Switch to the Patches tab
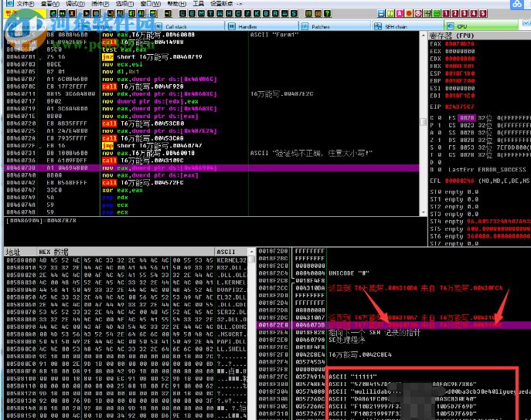Screen dimensions: 531x420 pyautogui.click(x=320, y=26)
